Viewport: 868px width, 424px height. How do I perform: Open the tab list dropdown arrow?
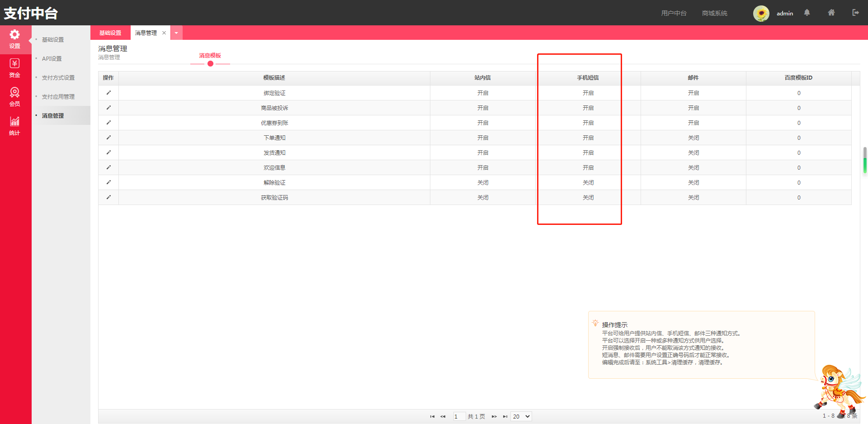(x=176, y=33)
